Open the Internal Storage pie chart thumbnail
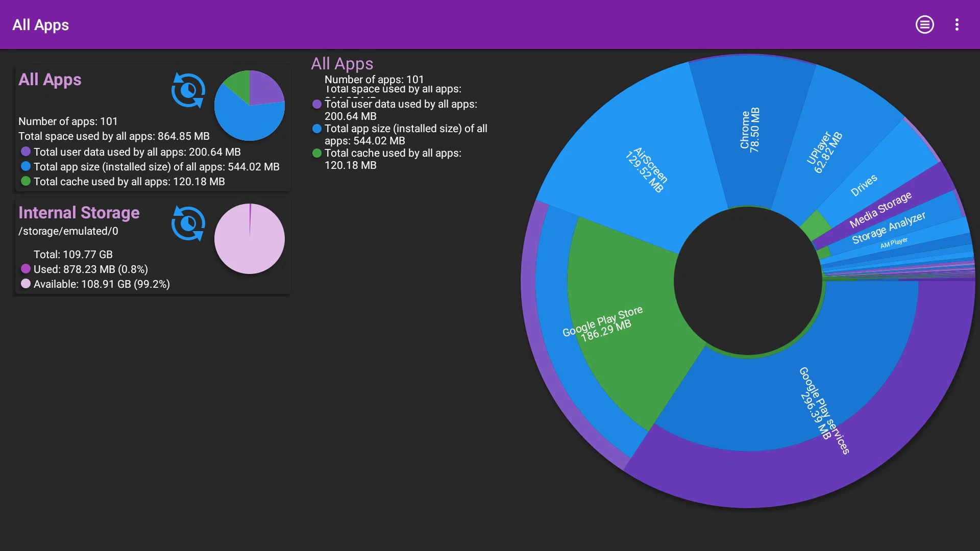The height and width of the screenshot is (551, 980). [x=249, y=239]
